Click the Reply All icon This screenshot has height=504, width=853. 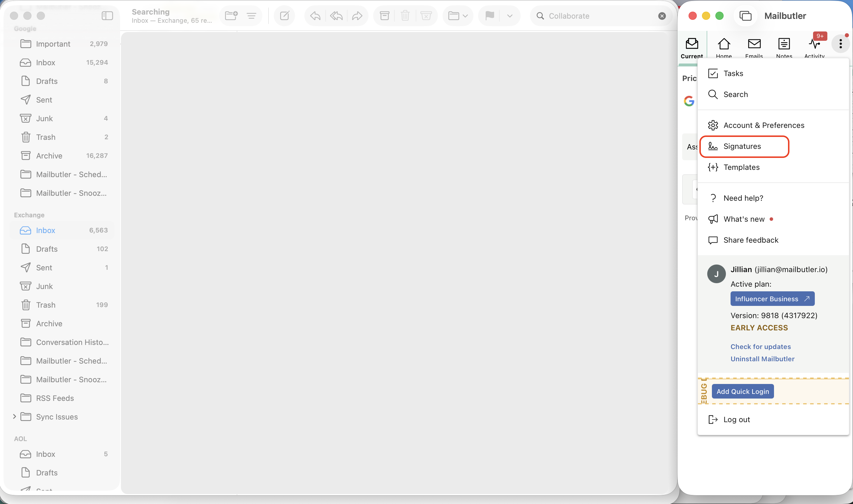click(336, 16)
